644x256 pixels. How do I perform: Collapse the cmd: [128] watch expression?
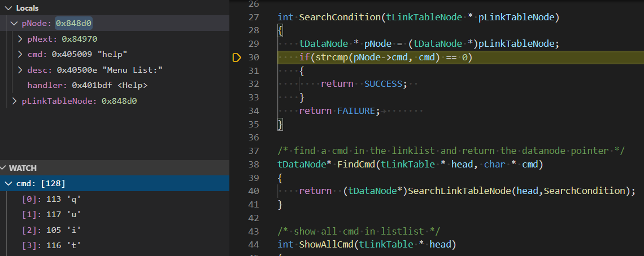(x=8, y=183)
